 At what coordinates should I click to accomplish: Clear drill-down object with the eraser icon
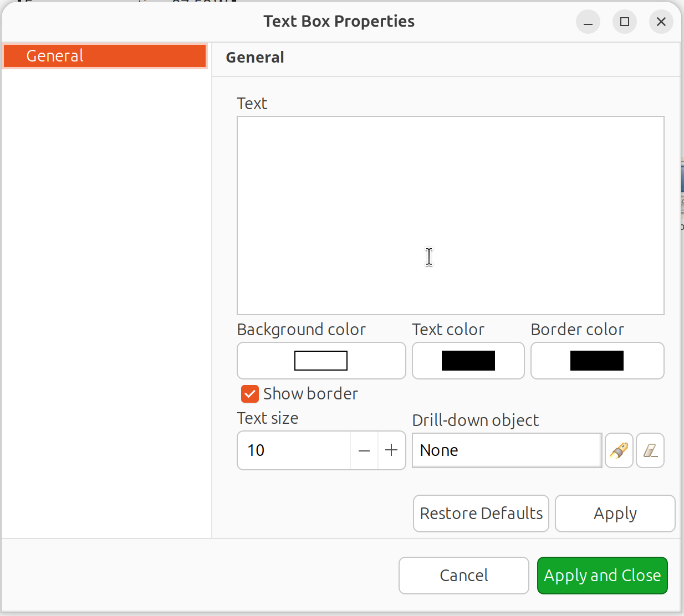(650, 450)
